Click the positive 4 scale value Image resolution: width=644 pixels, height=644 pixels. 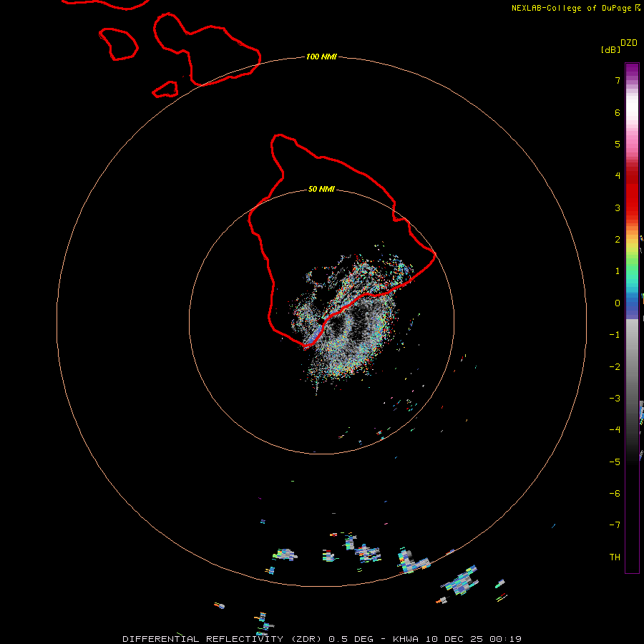[x=618, y=176]
